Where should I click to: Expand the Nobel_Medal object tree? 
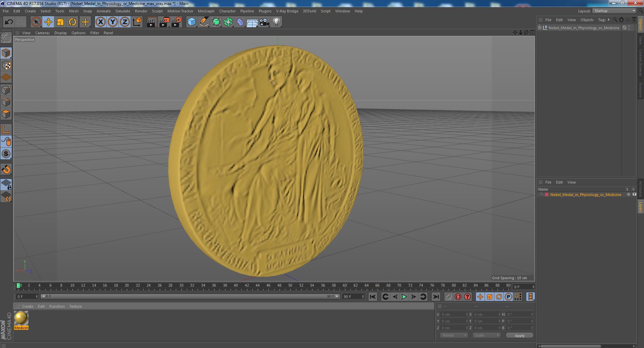pos(540,28)
